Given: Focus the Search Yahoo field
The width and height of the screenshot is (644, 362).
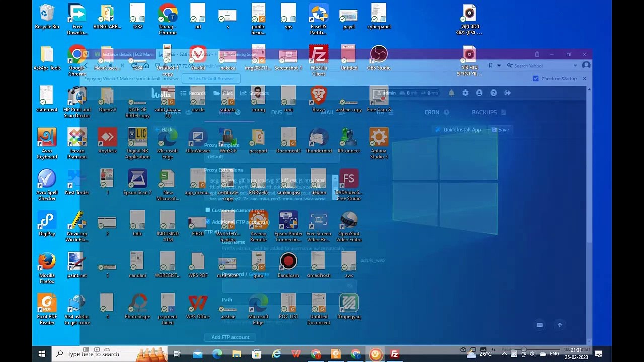Looking at the screenshot, I should tap(542, 66).
